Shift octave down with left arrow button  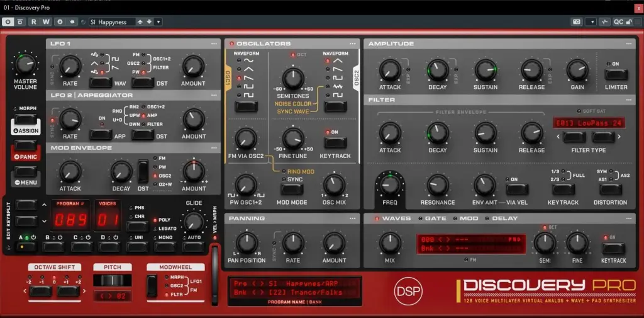tap(41, 292)
